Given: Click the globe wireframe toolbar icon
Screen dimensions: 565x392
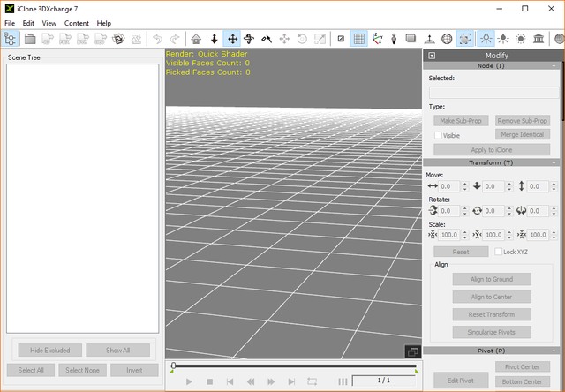Looking at the screenshot, I should [448, 39].
